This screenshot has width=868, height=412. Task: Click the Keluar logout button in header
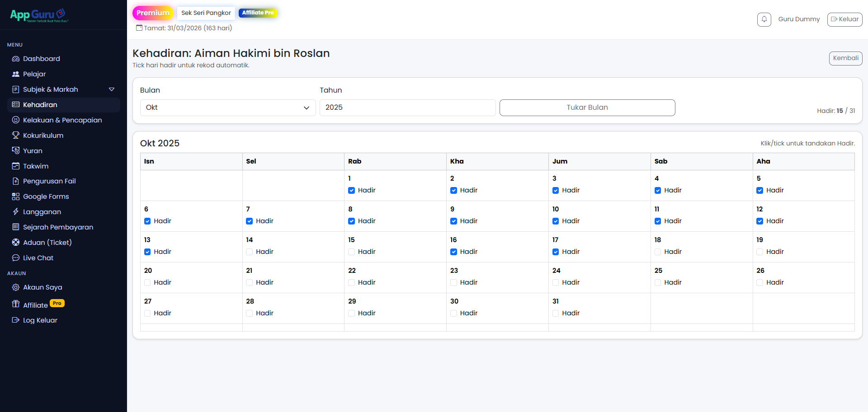tap(844, 19)
